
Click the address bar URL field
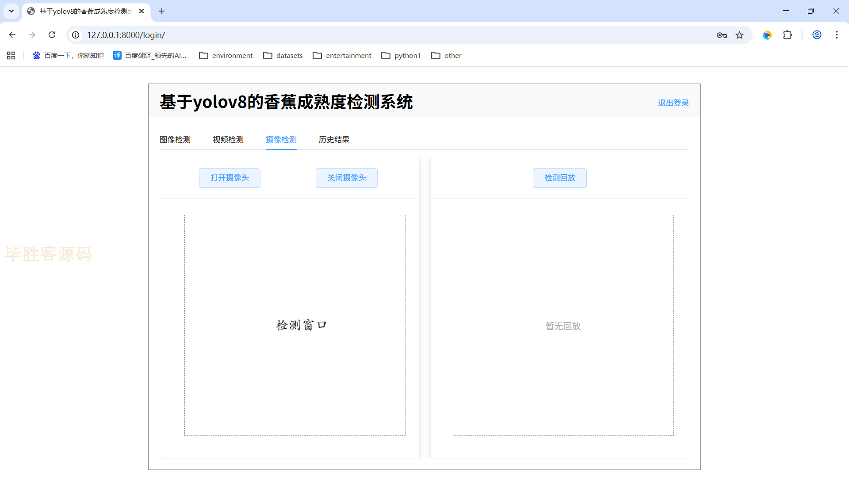point(354,35)
